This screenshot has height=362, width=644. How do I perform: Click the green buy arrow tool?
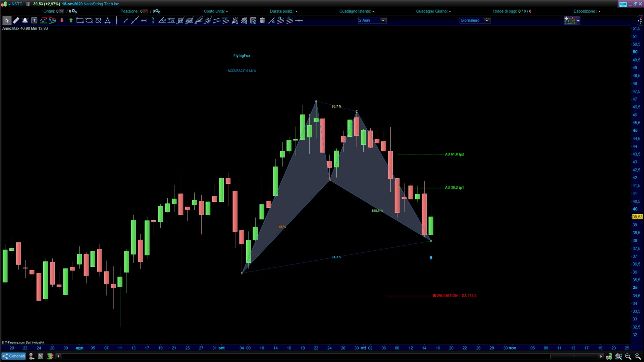click(x=71, y=20)
